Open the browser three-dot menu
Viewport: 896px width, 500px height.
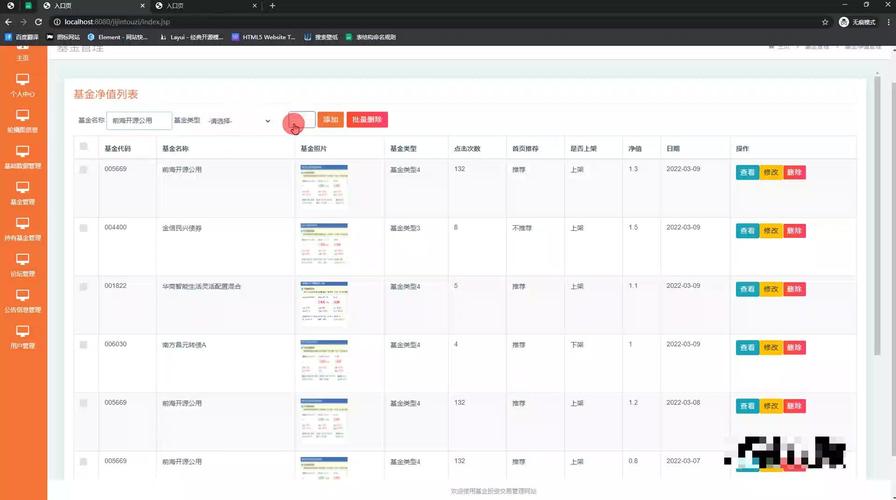point(886,21)
